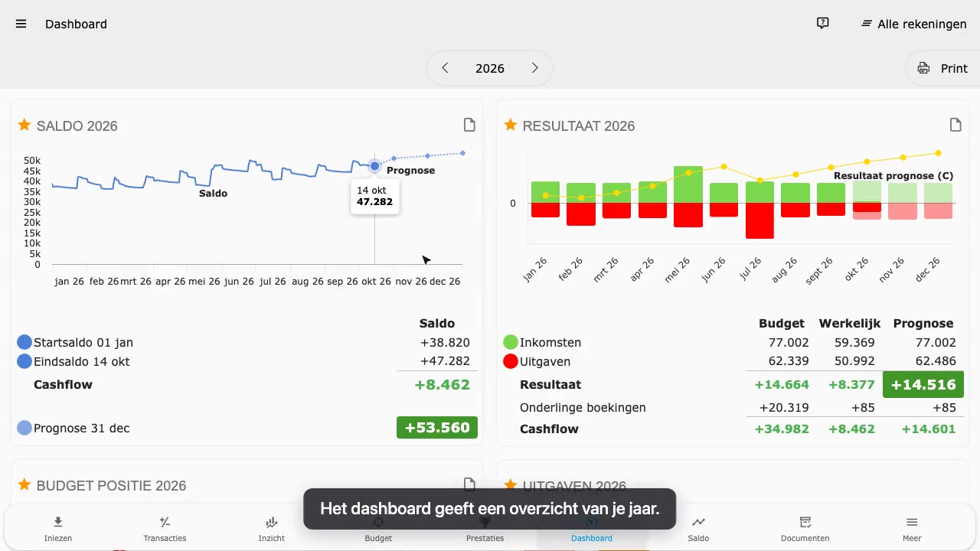
Task: Click the mei 26 income bar
Action: pyautogui.click(x=688, y=184)
